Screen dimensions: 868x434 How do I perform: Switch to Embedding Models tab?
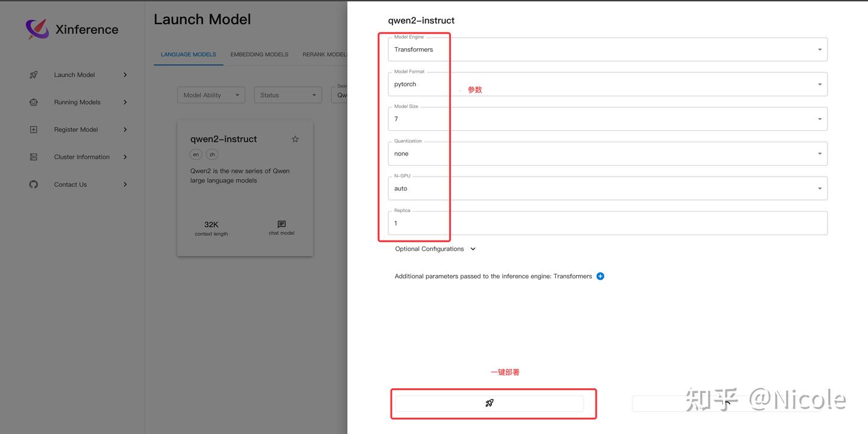point(259,54)
